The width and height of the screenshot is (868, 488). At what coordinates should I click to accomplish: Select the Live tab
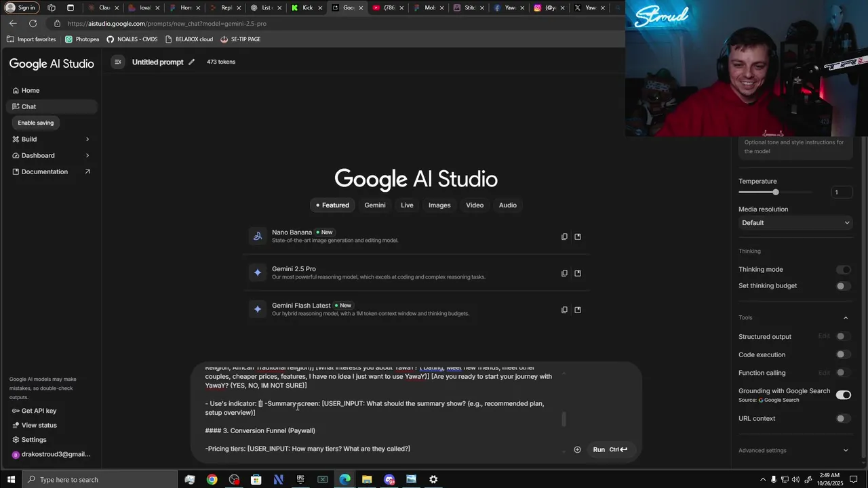tap(407, 205)
